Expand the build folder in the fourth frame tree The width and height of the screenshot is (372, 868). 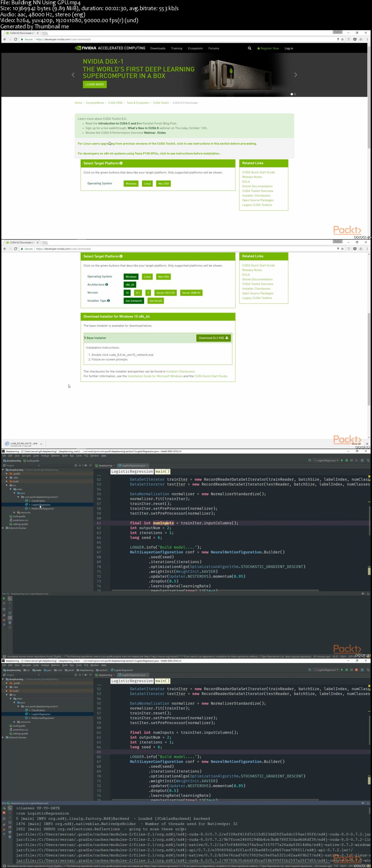point(7,691)
